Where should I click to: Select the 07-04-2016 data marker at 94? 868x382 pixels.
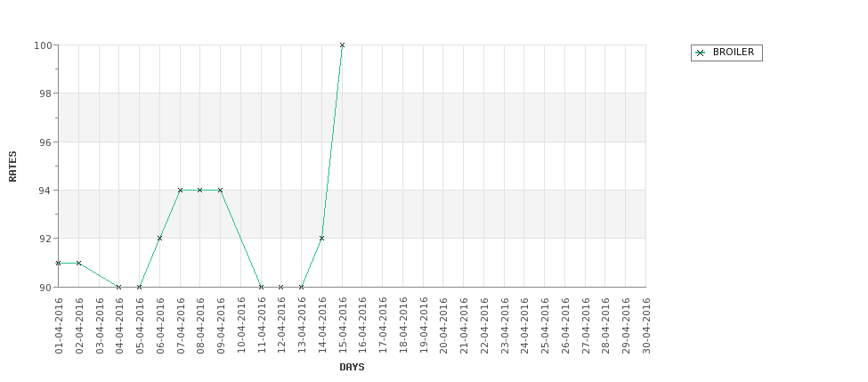(180, 190)
